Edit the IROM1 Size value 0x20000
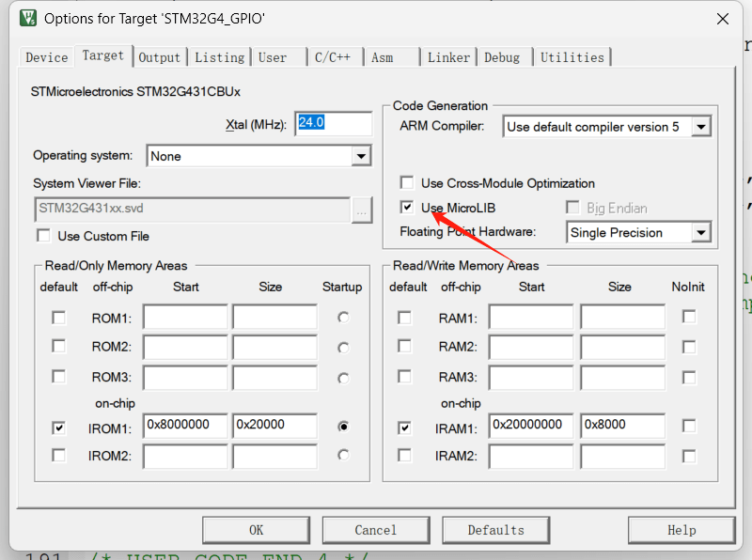Screen dimensions: 752x560 [x=274, y=426]
